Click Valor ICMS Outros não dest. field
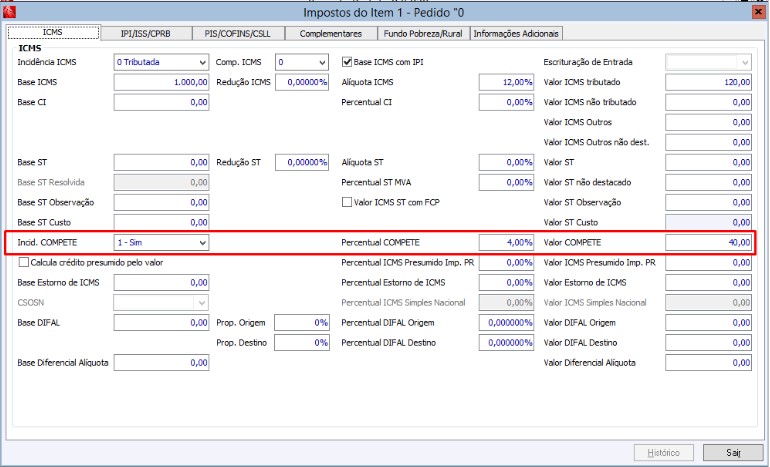770x467 pixels. point(708,142)
